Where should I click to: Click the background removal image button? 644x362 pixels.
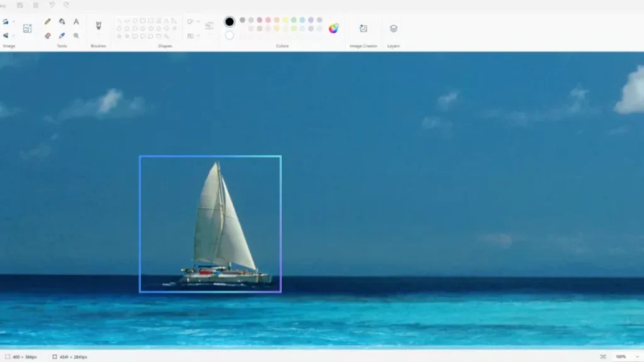[x=27, y=28]
